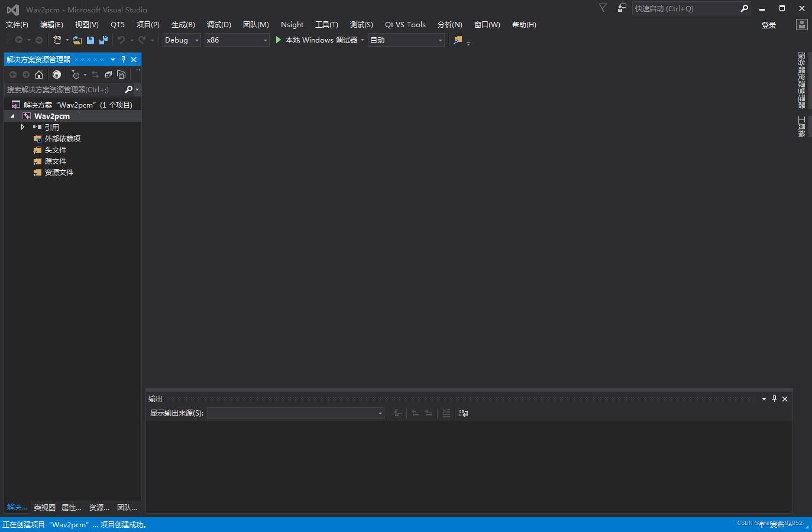
Task: Click the Solution Explorer search field
Action: (x=64, y=90)
